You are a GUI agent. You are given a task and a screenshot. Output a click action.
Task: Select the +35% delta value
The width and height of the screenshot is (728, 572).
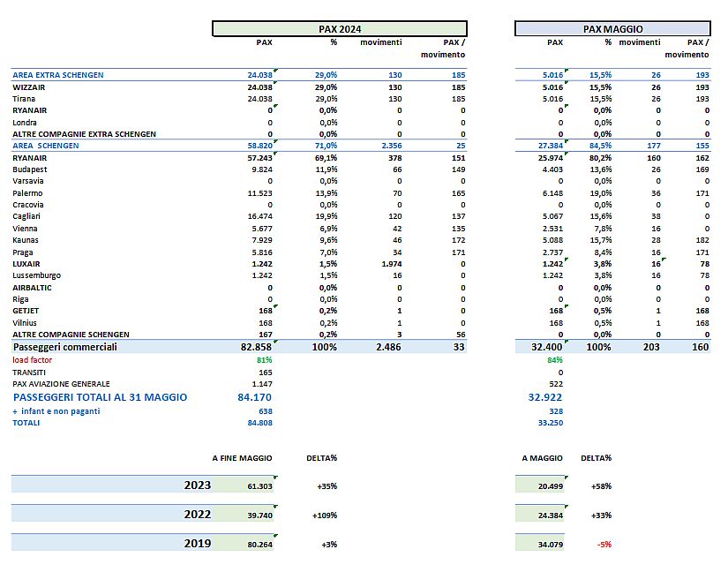(327, 486)
